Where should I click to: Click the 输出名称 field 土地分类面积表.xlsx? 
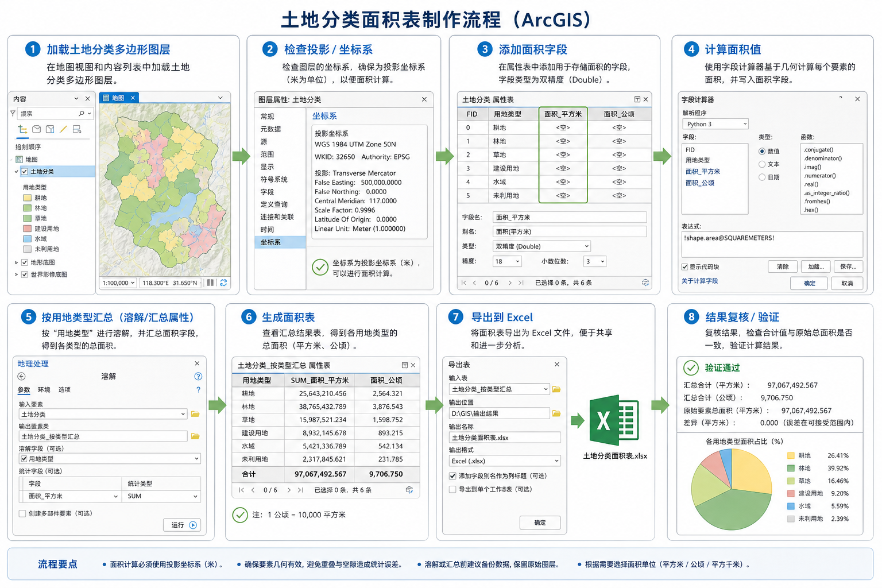(505, 438)
